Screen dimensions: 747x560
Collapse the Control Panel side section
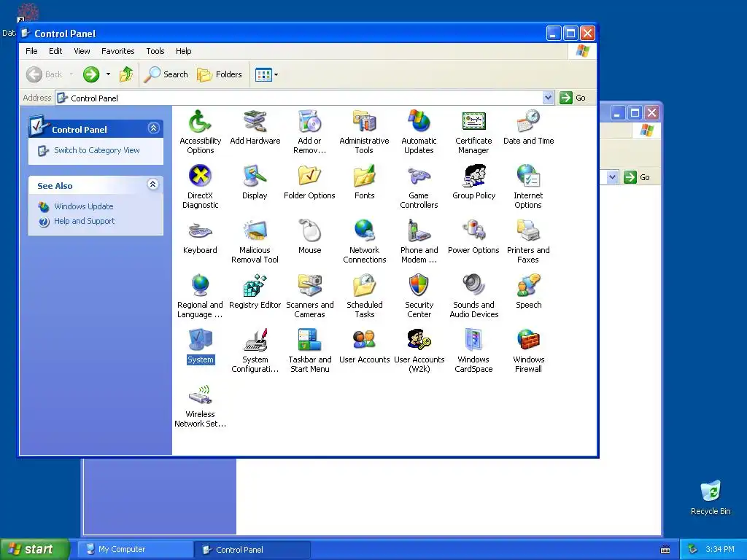pos(153,128)
